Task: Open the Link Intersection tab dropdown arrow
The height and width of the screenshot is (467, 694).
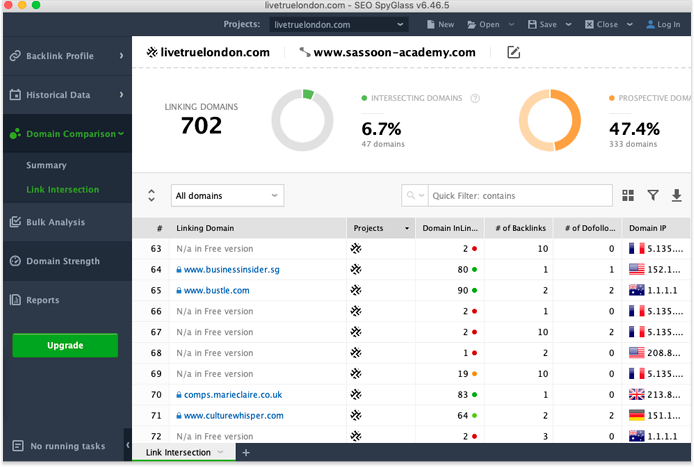Action: 220,452
